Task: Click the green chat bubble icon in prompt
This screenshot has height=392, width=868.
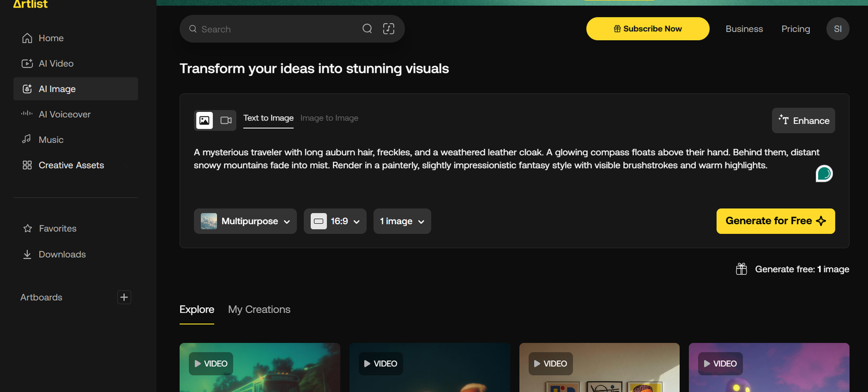Action: (x=824, y=174)
